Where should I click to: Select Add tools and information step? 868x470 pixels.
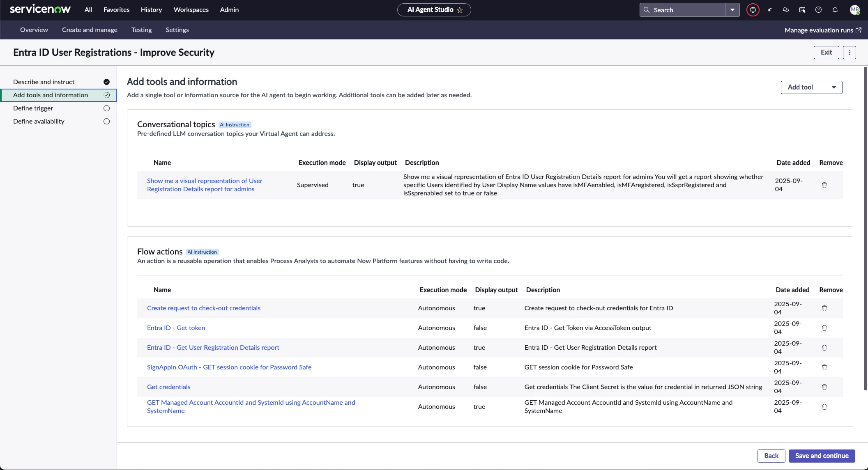[58, 95]
